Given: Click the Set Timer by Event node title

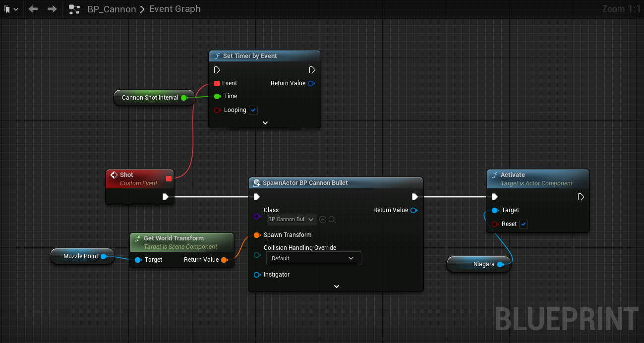Looking at the screenshot, I should coord(250,56).
